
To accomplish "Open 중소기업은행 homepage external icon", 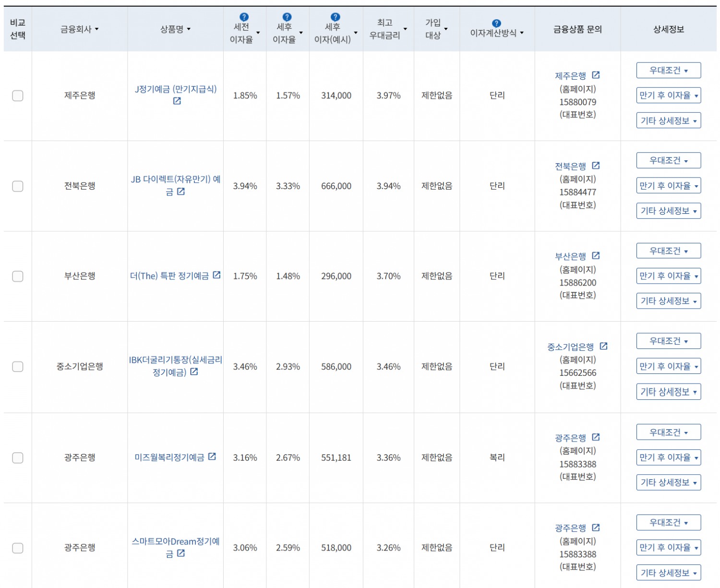I will (x=603, y=346).
